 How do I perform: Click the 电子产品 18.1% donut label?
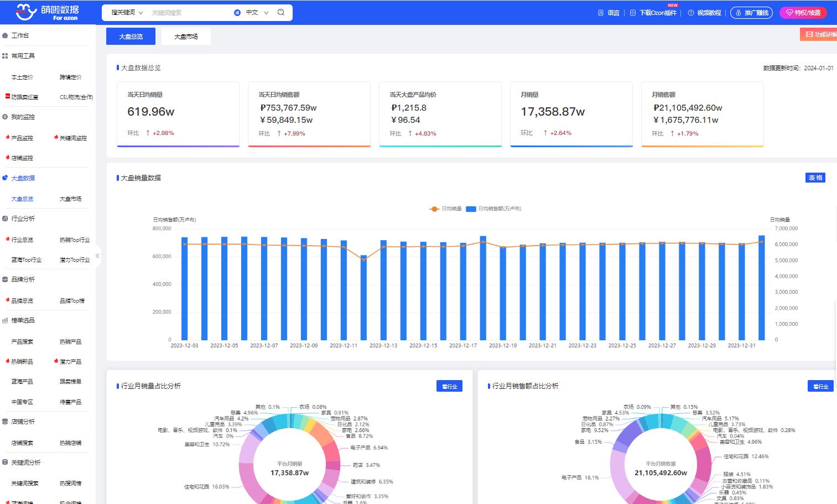(580, 477)
